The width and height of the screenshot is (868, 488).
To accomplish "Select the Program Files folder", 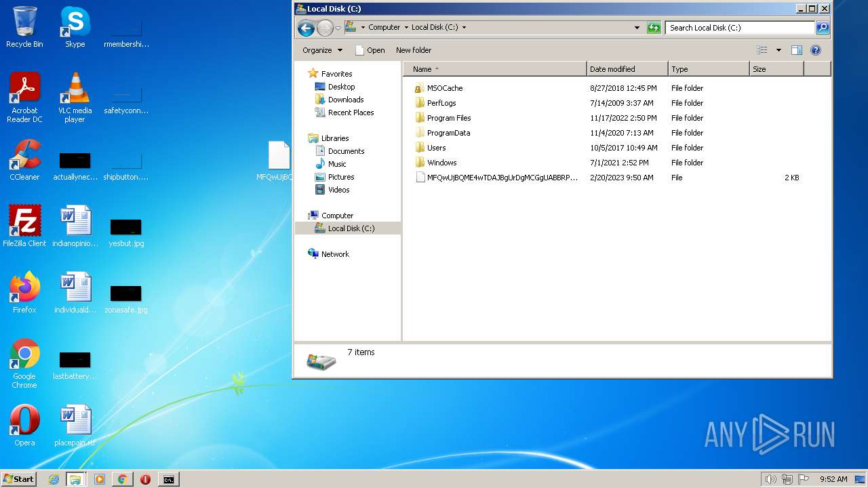I will pyautogui.click(x=442, y=118).
